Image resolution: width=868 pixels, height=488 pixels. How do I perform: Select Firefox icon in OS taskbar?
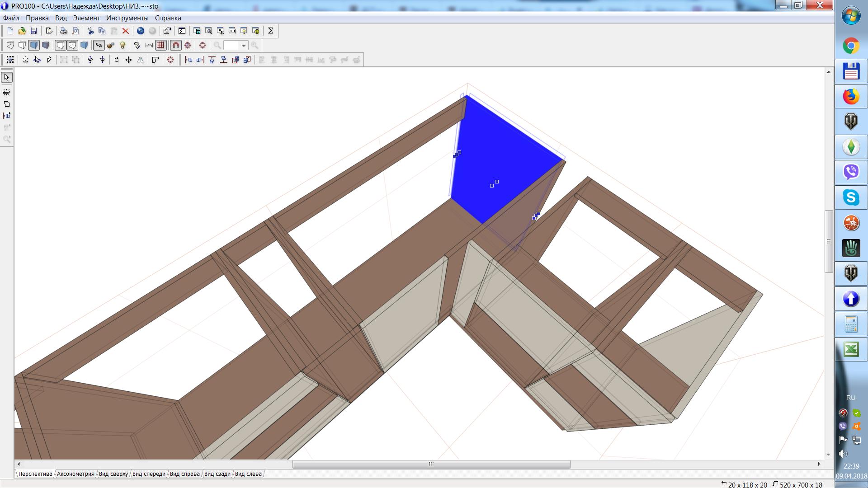point(851,96)
